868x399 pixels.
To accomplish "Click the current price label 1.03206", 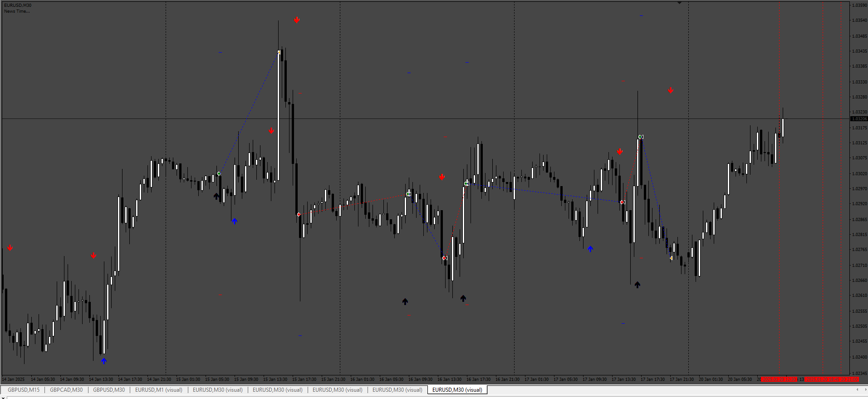I will pyautogui.click(x=859, y=119).
